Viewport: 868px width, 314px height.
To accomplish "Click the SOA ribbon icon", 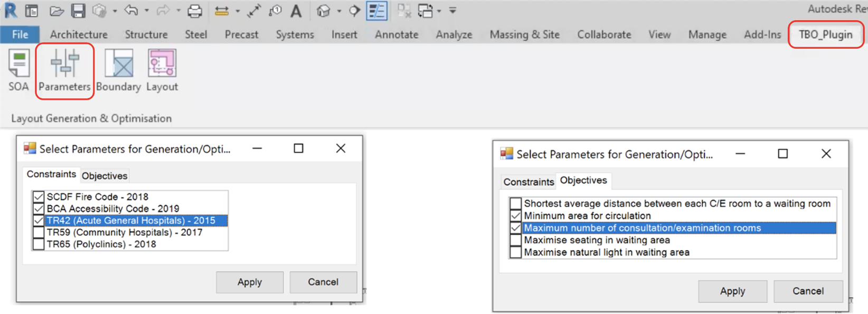I will [18, 69].
